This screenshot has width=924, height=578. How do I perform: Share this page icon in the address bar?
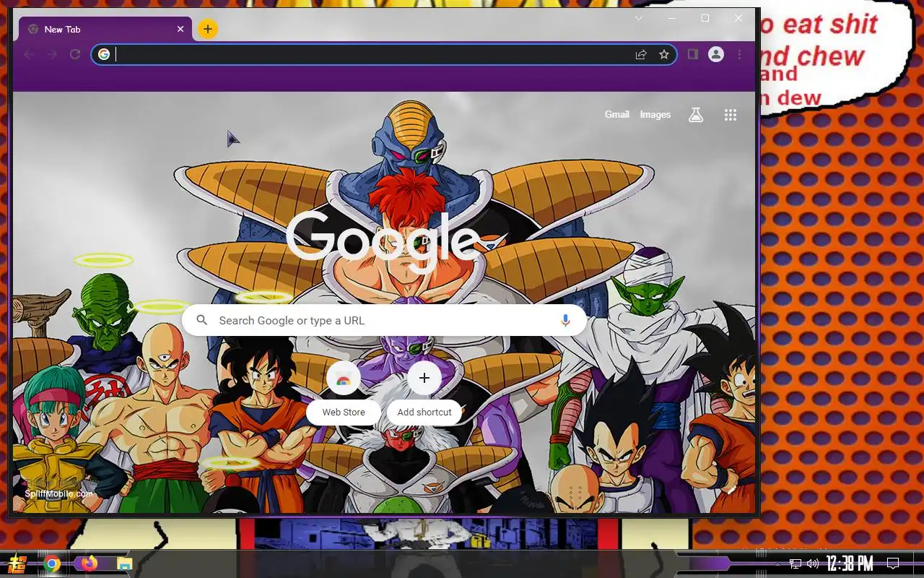click(x=641, y=54)
